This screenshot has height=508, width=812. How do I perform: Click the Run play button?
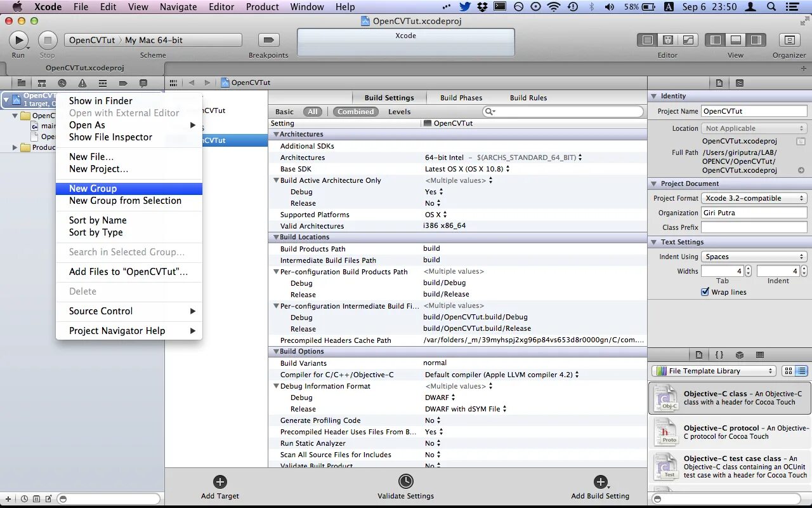pos(18,40)
